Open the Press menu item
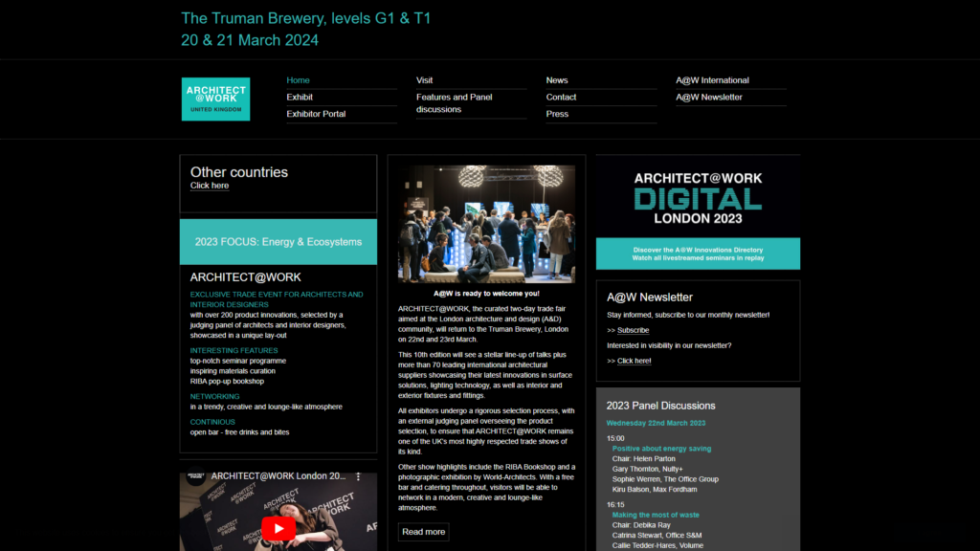The width and height of the screenshot is (980, 551). (x=557, y=114)
